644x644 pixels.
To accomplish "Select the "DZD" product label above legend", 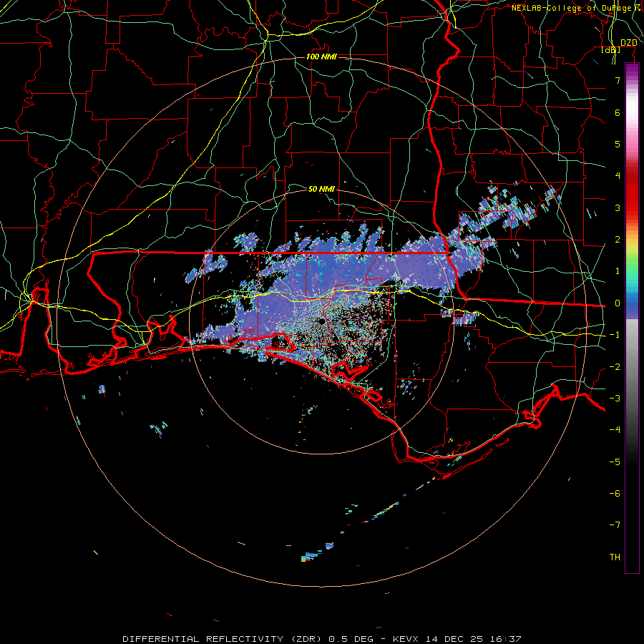I will pos(629,43).
